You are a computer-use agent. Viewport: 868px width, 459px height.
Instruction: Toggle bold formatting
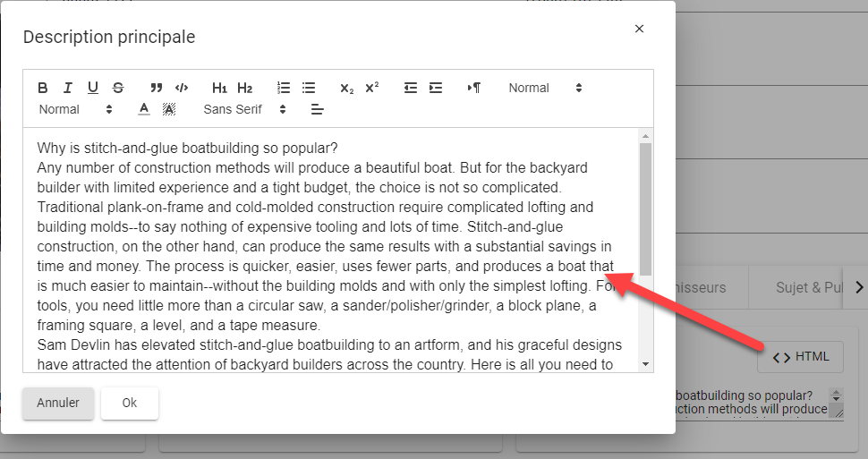pyautogui.click(x=43, y=88)
